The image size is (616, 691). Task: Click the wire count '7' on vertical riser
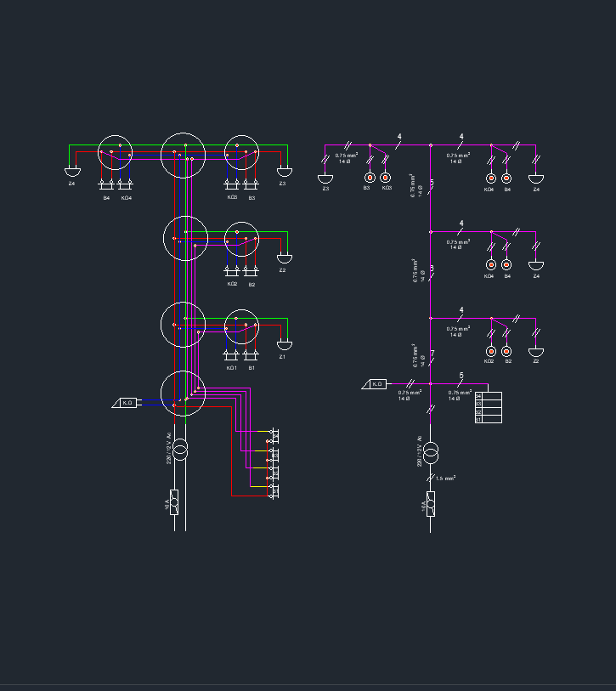coord(432,354)
